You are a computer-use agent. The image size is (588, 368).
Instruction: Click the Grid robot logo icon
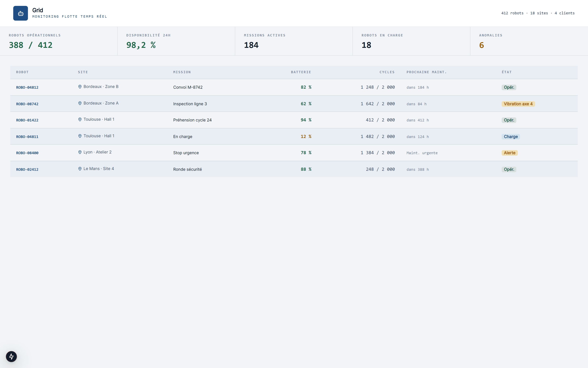(x=20, y=13)
